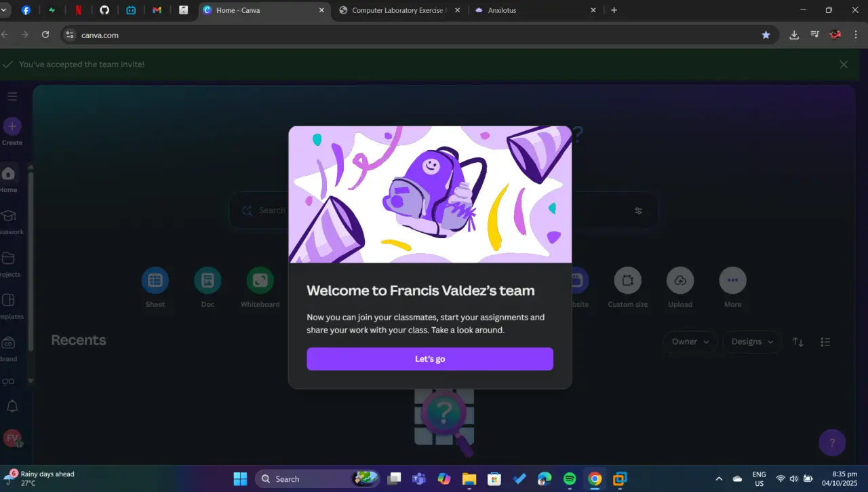This screenshot has height=492, width=868.
Task: Switch to Computer Laboratory Exercise tab
Action: click(x=399, y=10)
